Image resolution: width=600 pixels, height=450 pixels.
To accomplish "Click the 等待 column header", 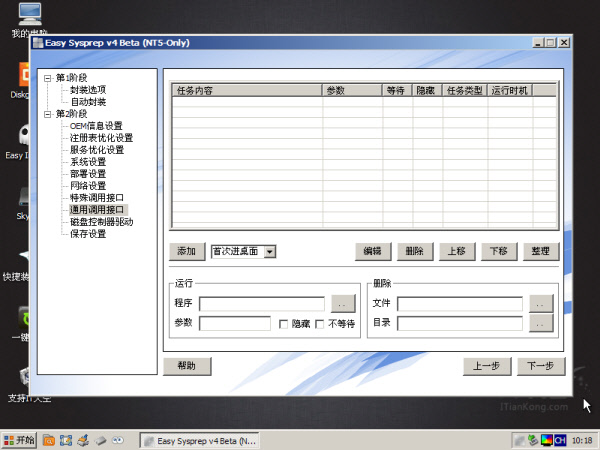I will (397, 90).
